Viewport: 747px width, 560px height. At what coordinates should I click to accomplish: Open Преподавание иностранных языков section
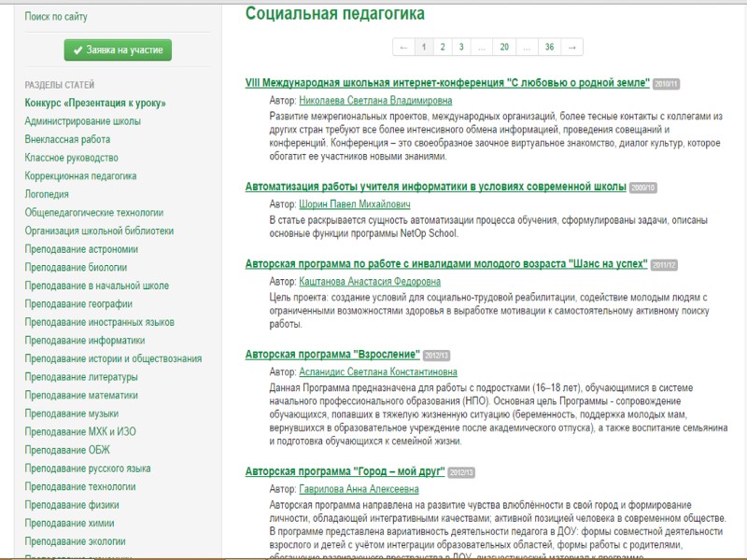100,322
